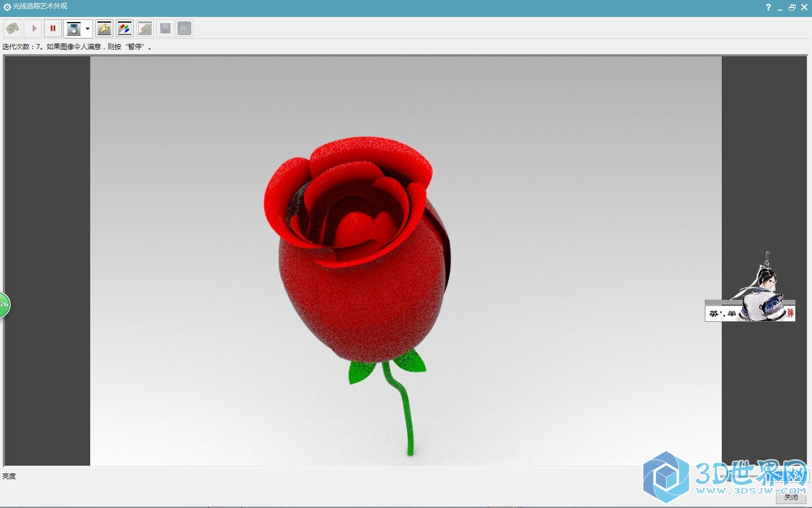Screen dimensions: 812x508
Task: Minimize the ray tracing window
Action: pyautogui.click(x=780, y=8)
